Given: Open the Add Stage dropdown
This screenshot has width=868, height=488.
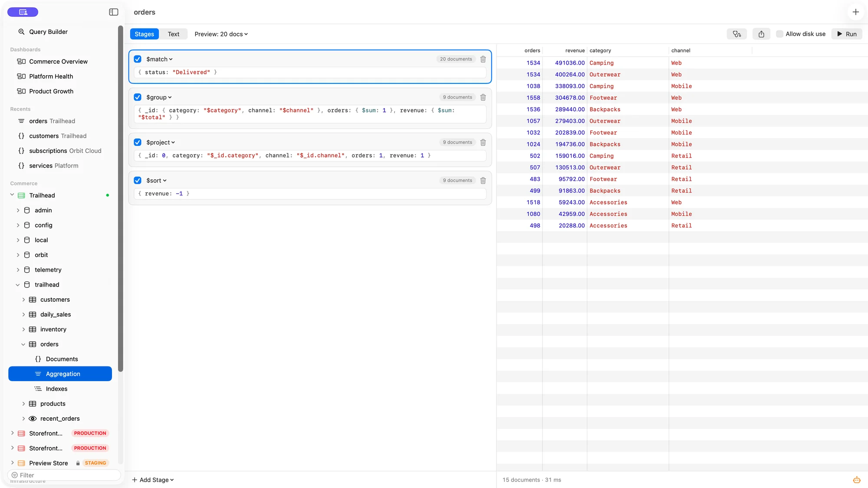Looking at the screenshot, I should click(153, 480).
